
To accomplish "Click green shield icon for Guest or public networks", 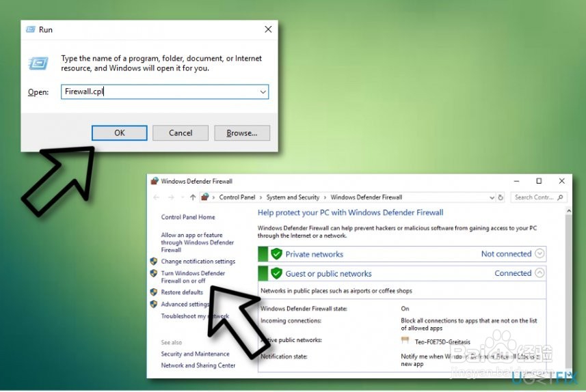I will point(276,273).
